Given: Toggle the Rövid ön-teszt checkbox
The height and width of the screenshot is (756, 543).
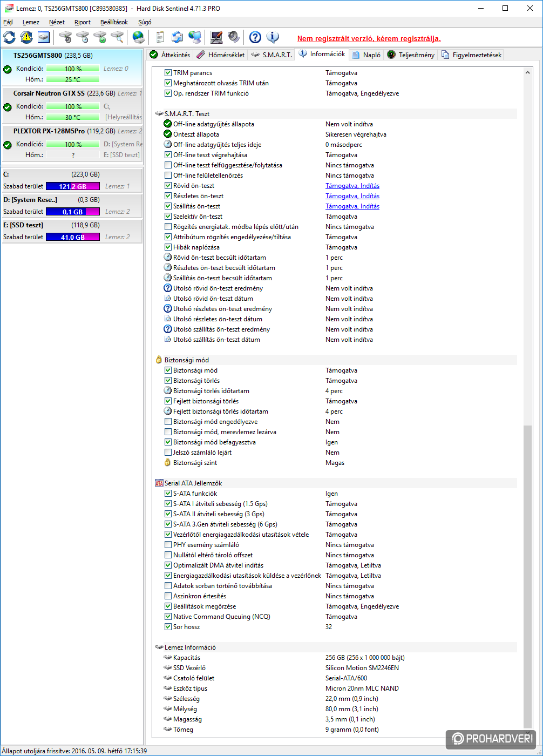Looking at the screenshot, I should 168,186.
